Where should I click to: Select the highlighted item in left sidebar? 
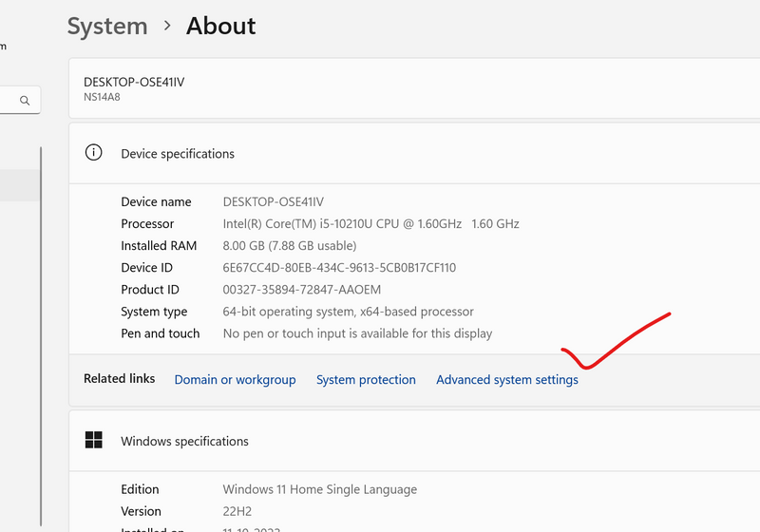tap(19, 185)
